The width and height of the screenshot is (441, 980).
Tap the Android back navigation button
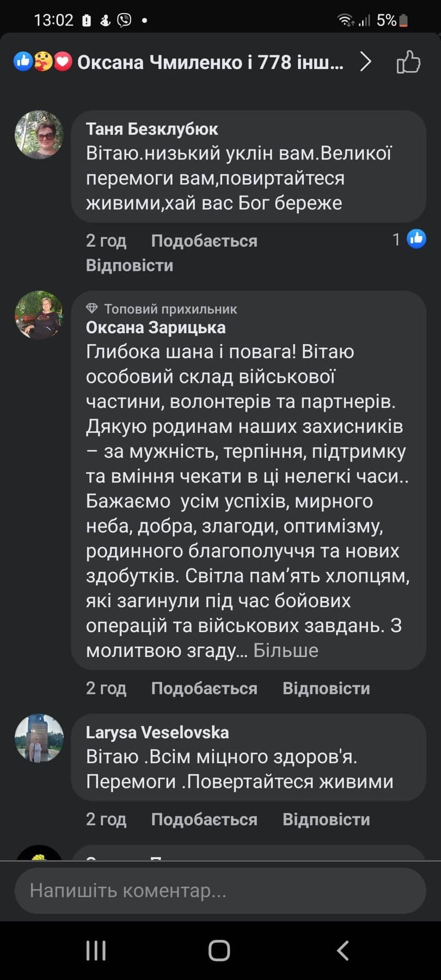[x=342, y=951]
